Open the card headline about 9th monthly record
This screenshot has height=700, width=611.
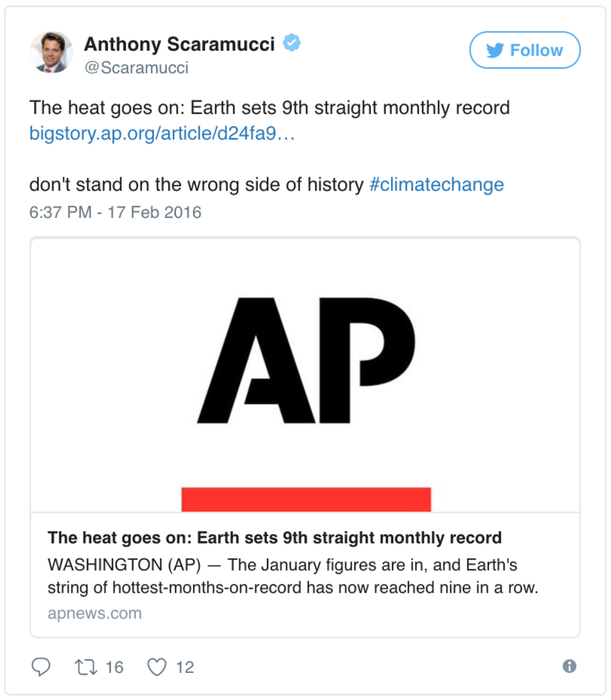(x=274, y=538)
